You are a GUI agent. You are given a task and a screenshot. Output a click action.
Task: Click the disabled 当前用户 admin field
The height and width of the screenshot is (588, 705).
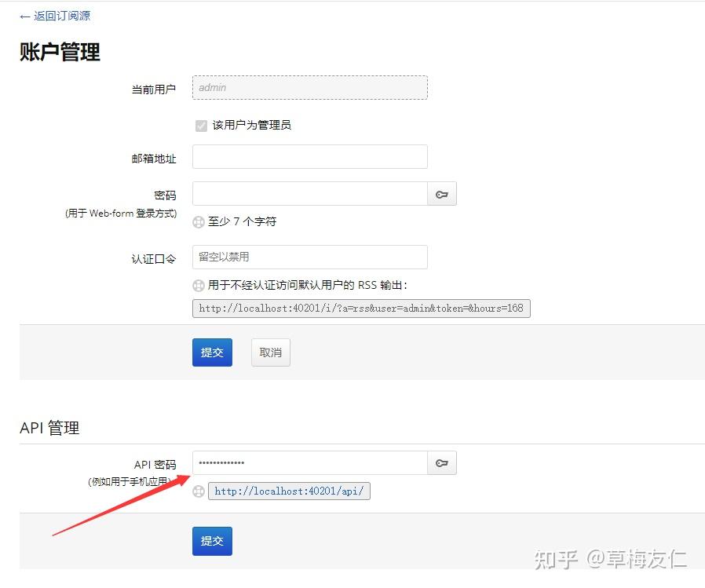(309, 87)
